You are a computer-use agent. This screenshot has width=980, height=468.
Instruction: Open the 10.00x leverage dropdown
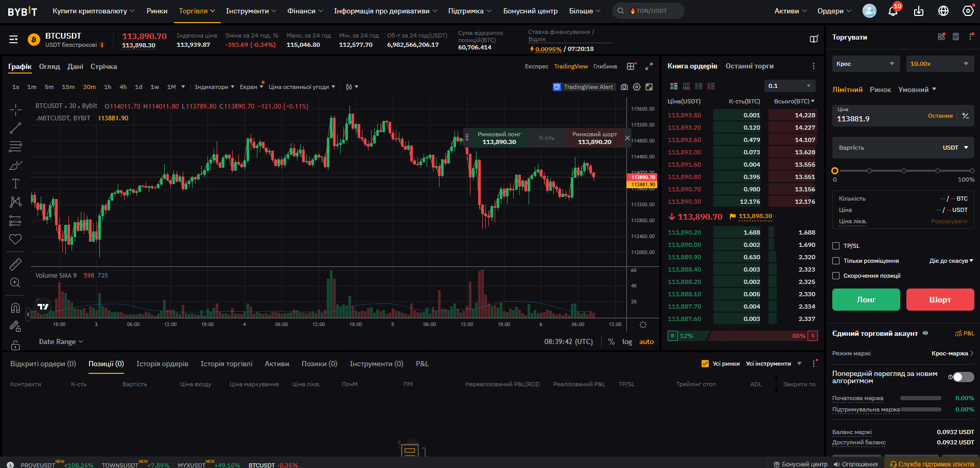(x=940, y=64)
